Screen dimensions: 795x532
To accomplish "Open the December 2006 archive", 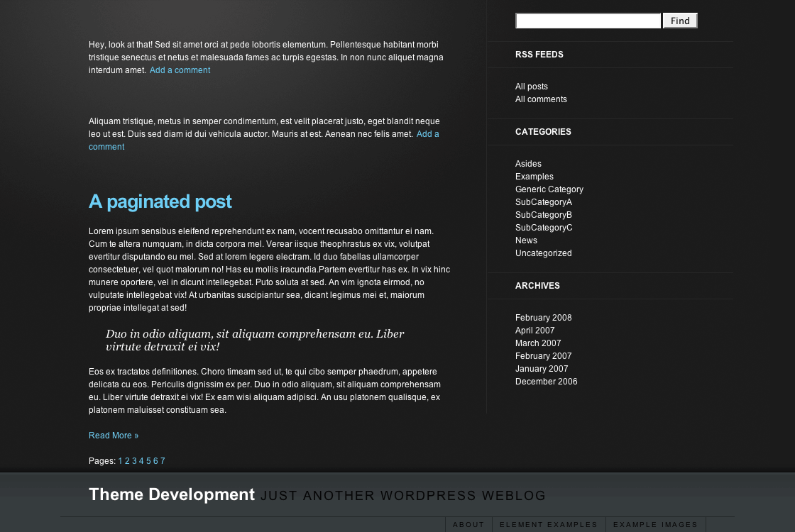I will (x=546, y=381).
